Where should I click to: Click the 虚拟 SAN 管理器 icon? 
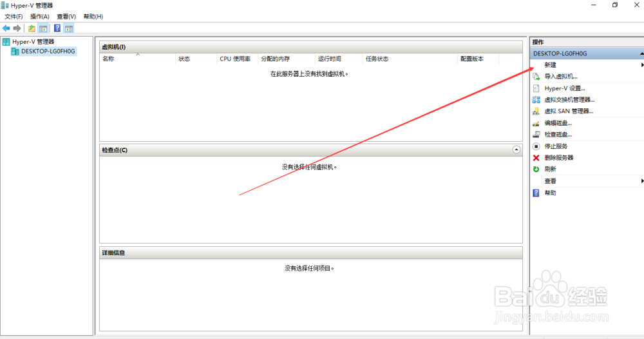coord(536,111)
